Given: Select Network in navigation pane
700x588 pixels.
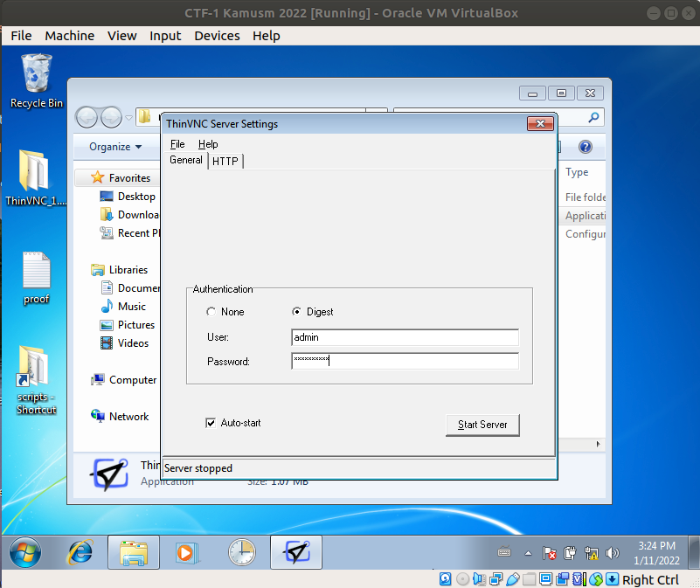Looking at the screenshot, I should [120, 416].
